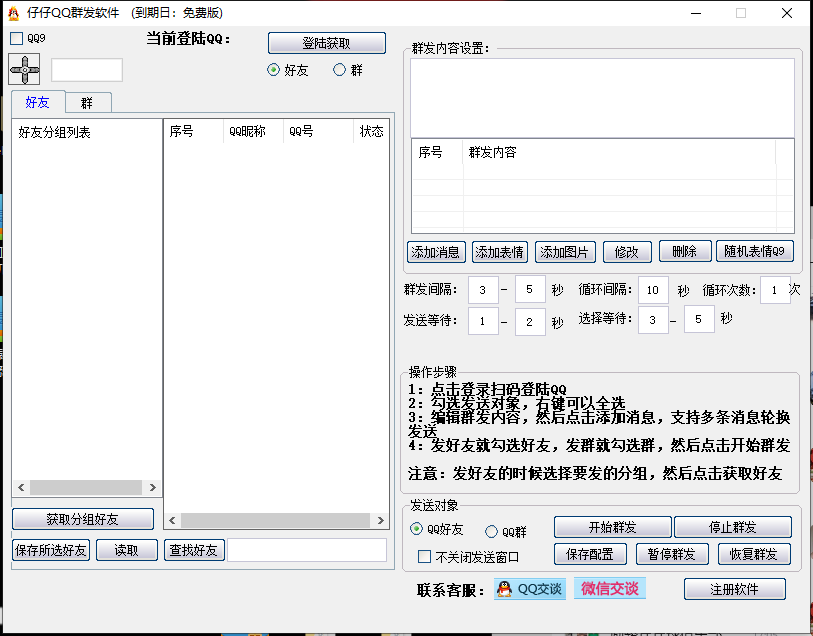This screenshot has height=636, width=813.
Task: Click right arrow of friend group list scrollbar
Action: click(x=152, y=487)
